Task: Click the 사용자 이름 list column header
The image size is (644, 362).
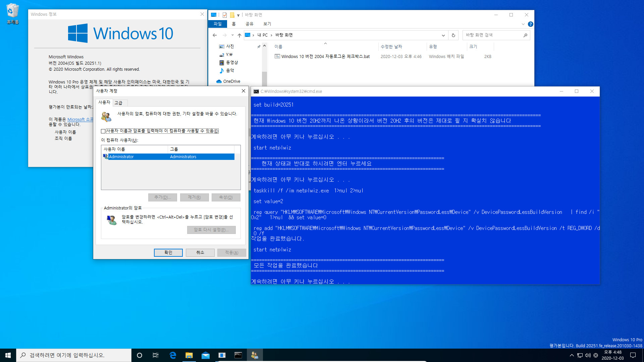Action: [x=135, y=149]
